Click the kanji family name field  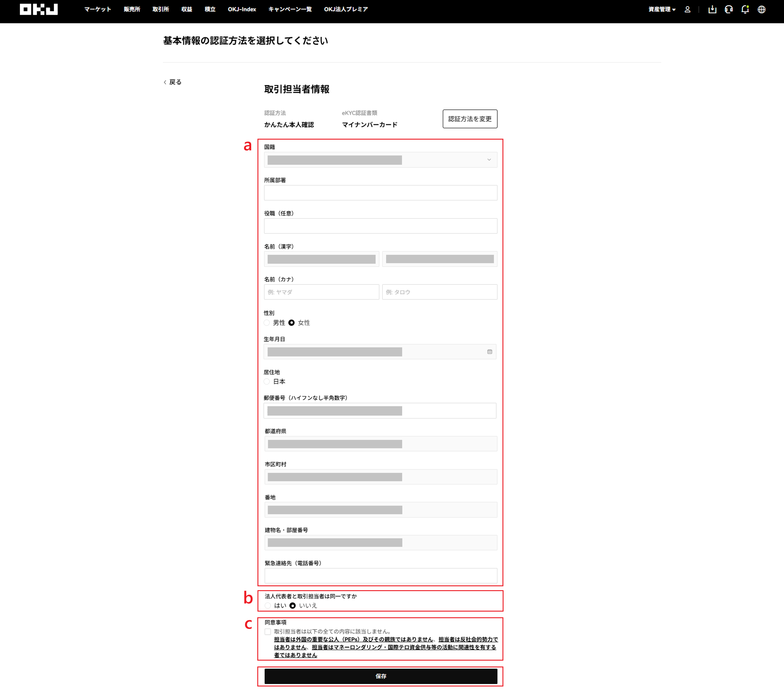[x=321, y=259]
